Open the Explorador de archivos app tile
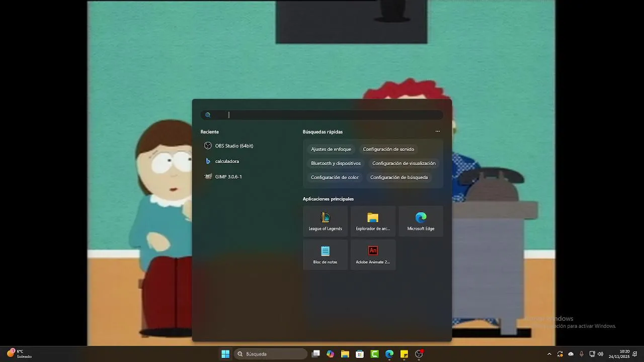The width and height of the screenshot is (644, 362). [x=373, y=221]
